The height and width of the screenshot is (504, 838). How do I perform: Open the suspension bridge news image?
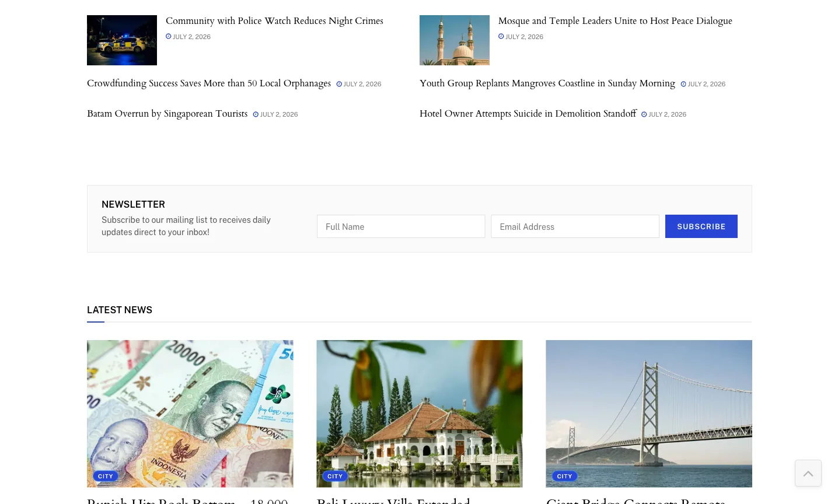[649, 414]
